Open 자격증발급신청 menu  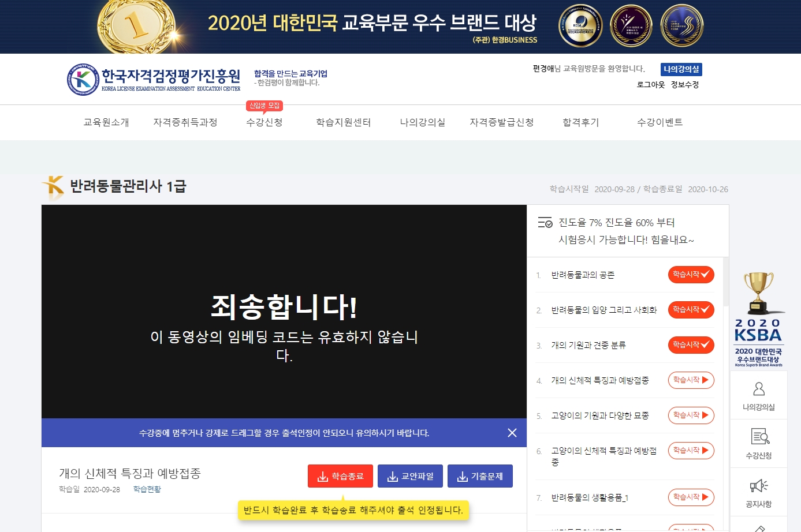(x=502, y=122)
